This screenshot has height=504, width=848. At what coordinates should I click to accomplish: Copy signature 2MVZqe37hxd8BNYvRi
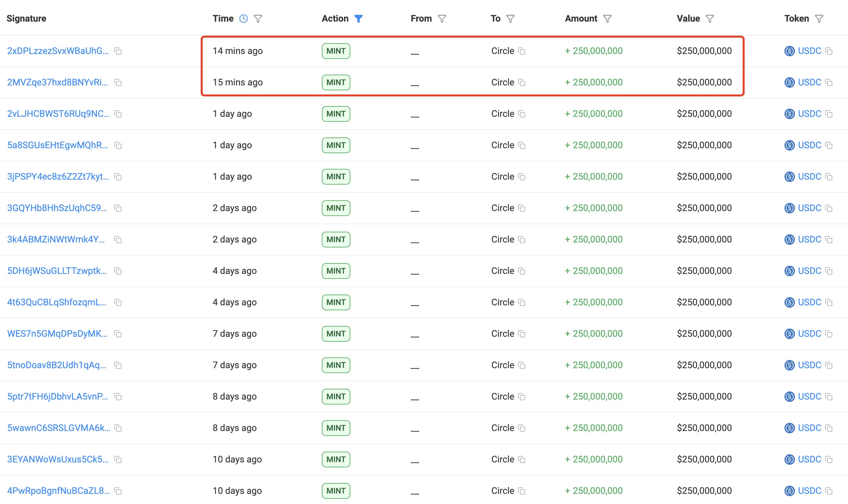(118, 82)
